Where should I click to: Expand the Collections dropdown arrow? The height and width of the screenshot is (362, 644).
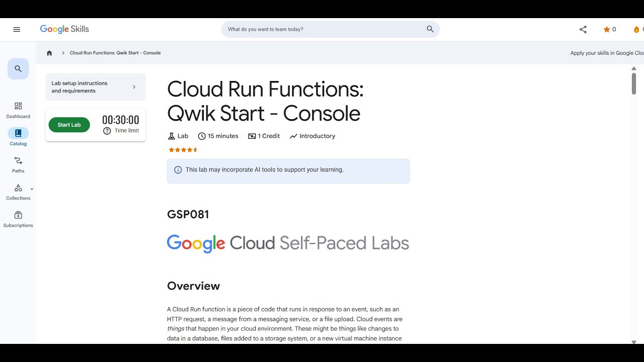(32, 189)
